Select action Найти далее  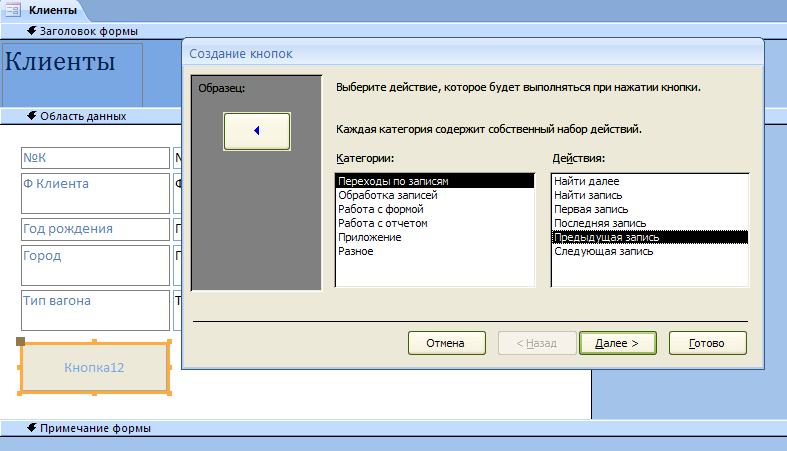(x=650, y=181)
